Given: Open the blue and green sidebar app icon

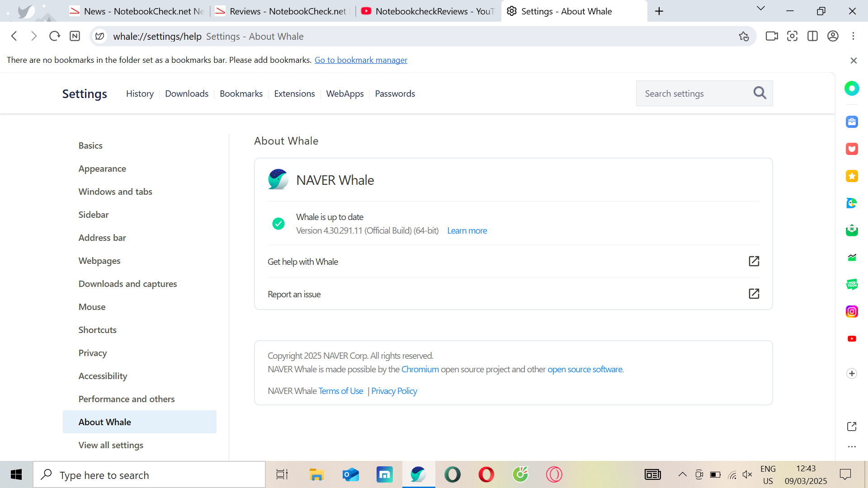Looking at the screenshot, I should 852,203.
